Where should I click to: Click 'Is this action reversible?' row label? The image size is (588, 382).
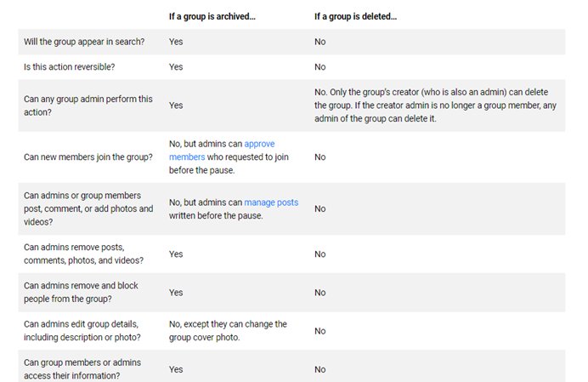pyautogui.click(x=70, y=67)
